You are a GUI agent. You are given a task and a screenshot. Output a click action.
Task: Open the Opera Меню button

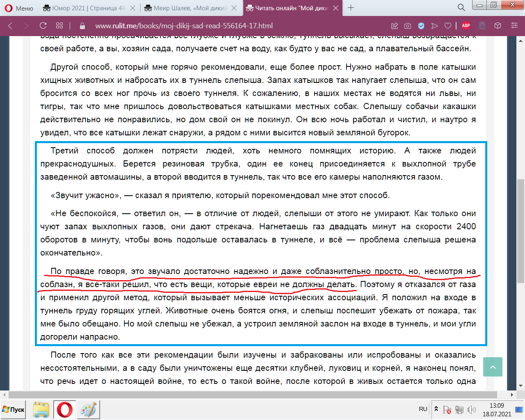(x=19, y=8)
